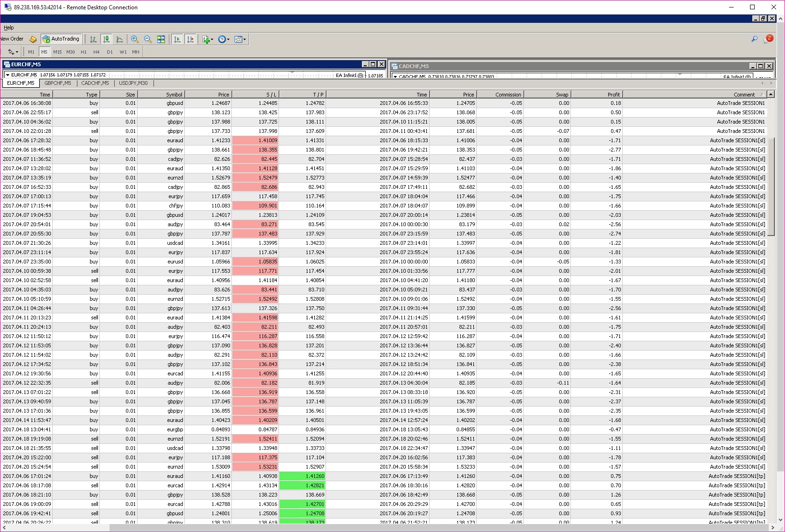Sort trades by the Profit column
Image resolution: width=785 pixels, height=532 pixels.
click(597, 95)
